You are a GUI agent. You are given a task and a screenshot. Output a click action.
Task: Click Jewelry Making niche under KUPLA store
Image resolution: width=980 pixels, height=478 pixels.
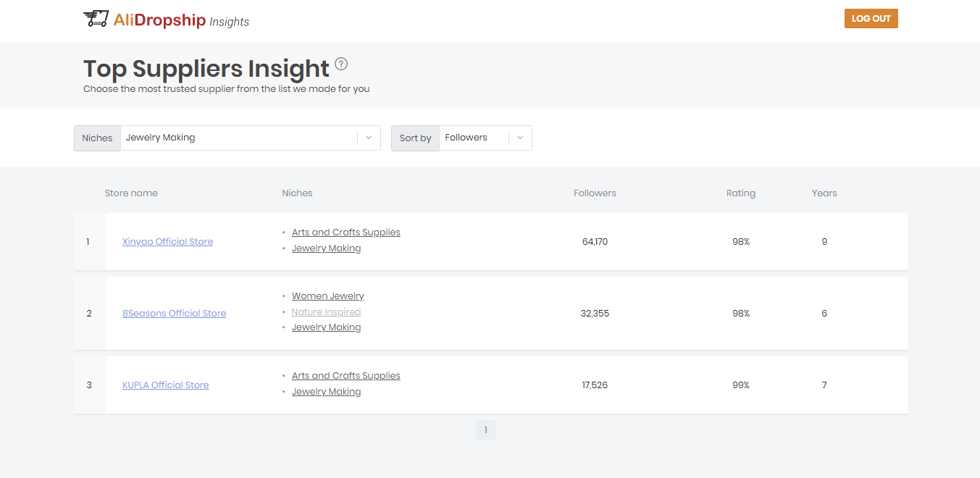326,392
